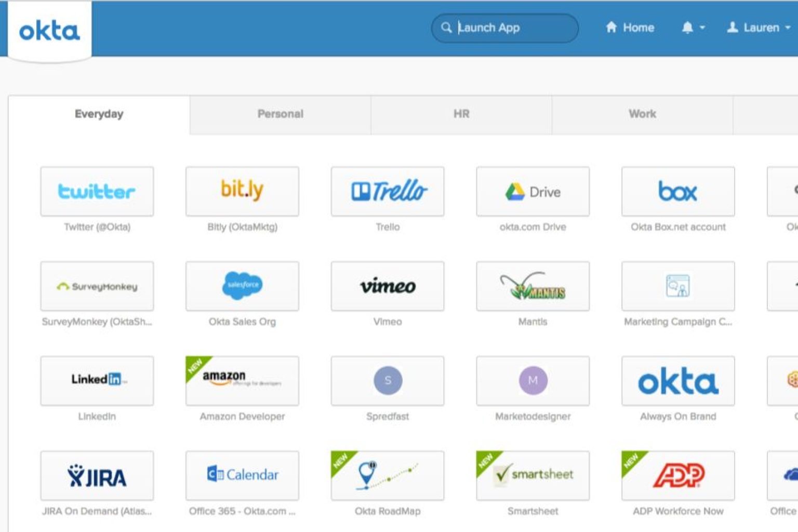
Task: Click the Launch App search field
Action: (504, 28)
